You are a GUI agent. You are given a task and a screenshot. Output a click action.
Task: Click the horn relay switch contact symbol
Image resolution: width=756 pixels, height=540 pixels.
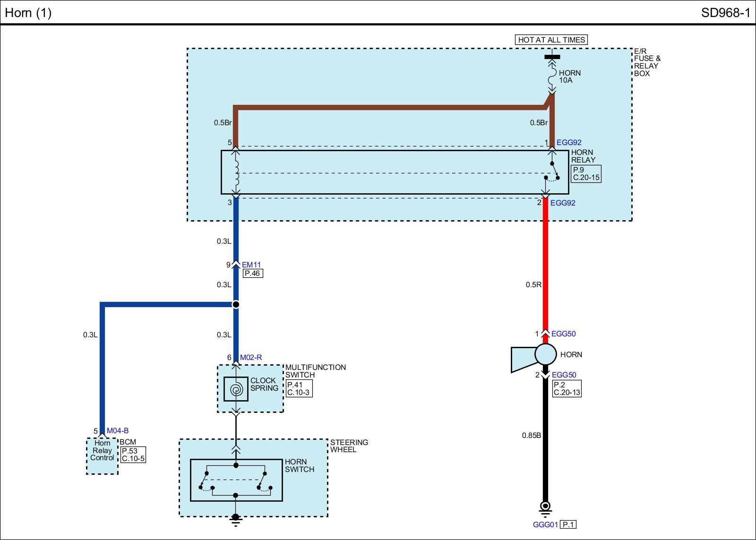click(x=552, y=172)
